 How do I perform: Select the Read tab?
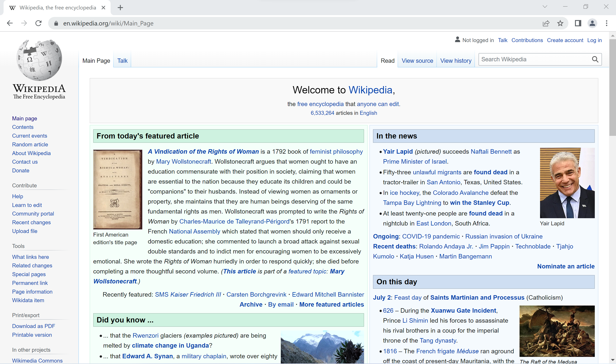pos(388,61)
